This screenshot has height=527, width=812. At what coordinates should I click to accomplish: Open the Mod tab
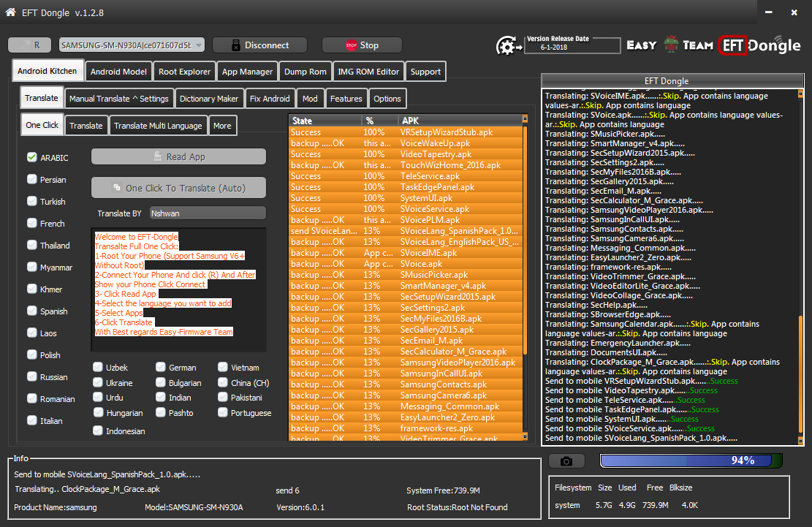310,99
